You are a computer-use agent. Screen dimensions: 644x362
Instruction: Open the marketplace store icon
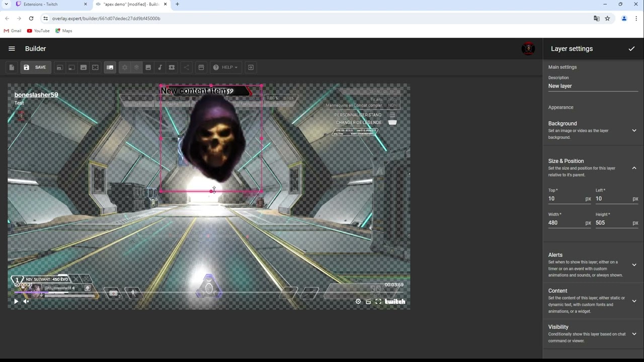[x=201, y=67]
